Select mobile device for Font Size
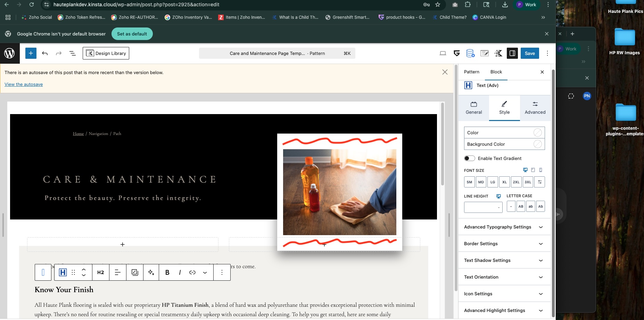Image resolution: width=644 pixels, height=320 pixels. click(x=540, y=170)
